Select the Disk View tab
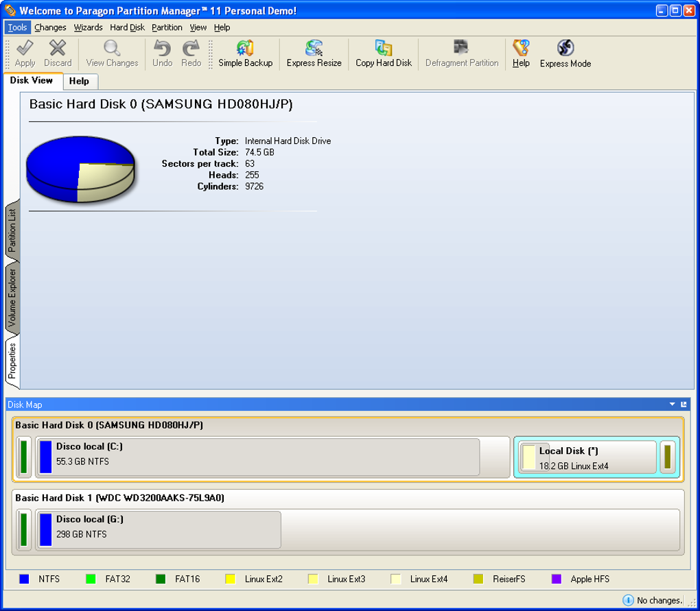 (x=32, y=80)
